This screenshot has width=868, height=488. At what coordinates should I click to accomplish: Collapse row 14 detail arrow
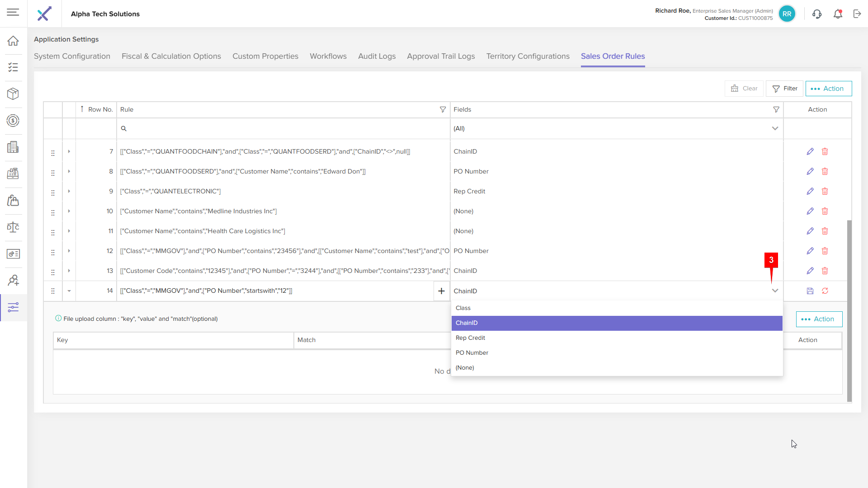69,291
